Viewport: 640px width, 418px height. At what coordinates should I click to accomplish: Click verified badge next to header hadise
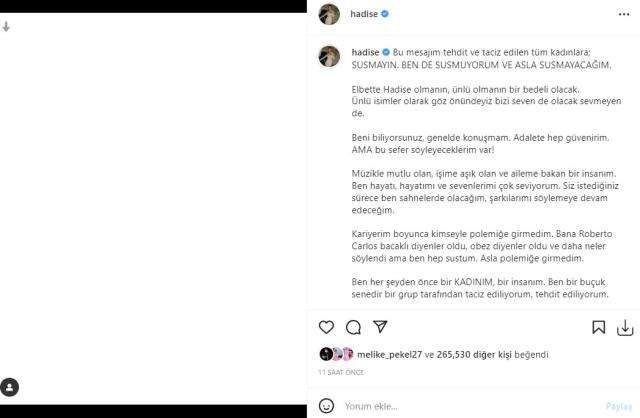point(384,14)
